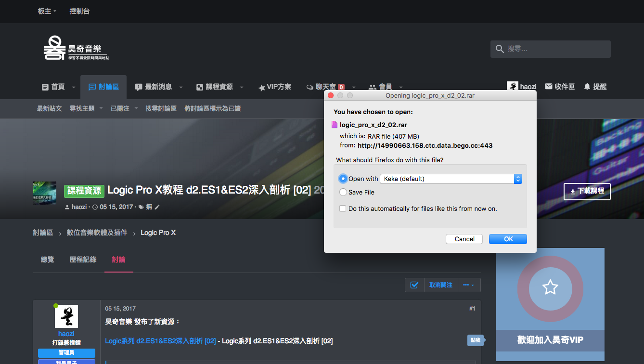Click the Logic Pro X breadcrumb
Screen dimensions: 644x364
click(158, 233)
